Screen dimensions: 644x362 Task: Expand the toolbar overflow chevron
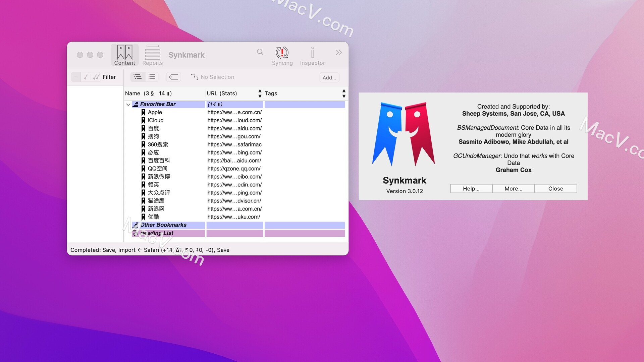[338, 52]
